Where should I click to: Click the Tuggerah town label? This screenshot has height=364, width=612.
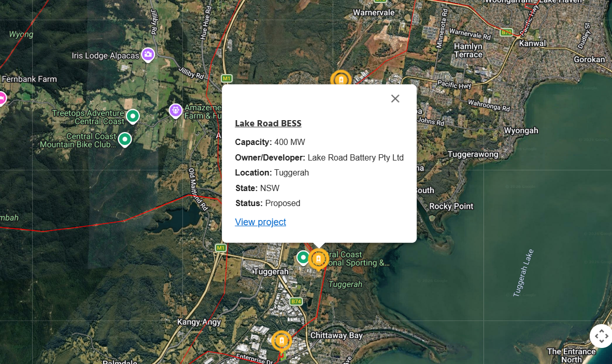click(x=271, y=271)
